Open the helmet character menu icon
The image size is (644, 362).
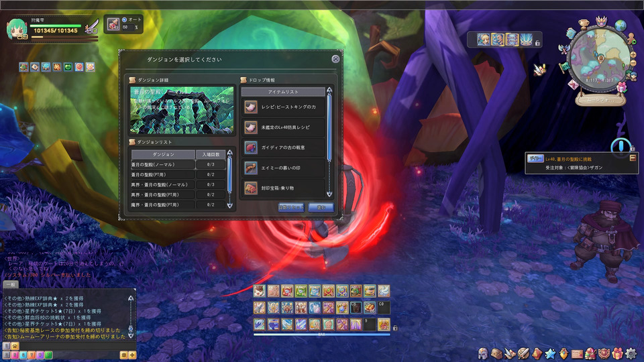pos(483,353)
